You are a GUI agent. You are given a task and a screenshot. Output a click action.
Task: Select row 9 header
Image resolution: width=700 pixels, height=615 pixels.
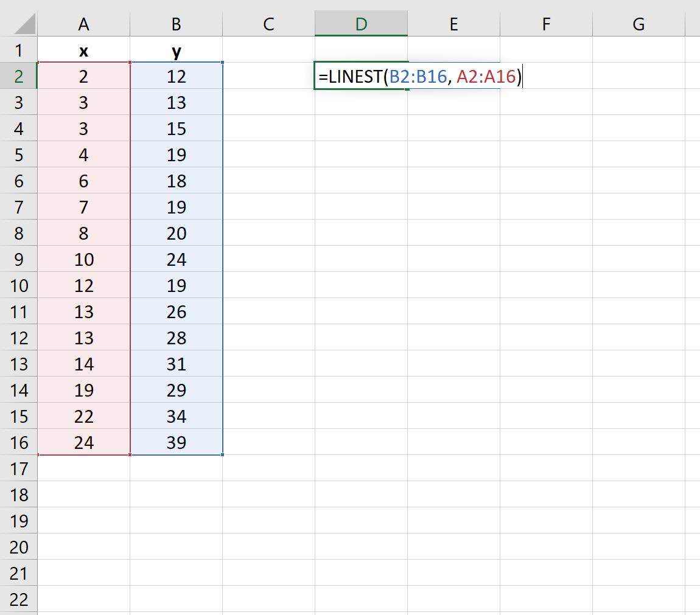click(18, 259)
